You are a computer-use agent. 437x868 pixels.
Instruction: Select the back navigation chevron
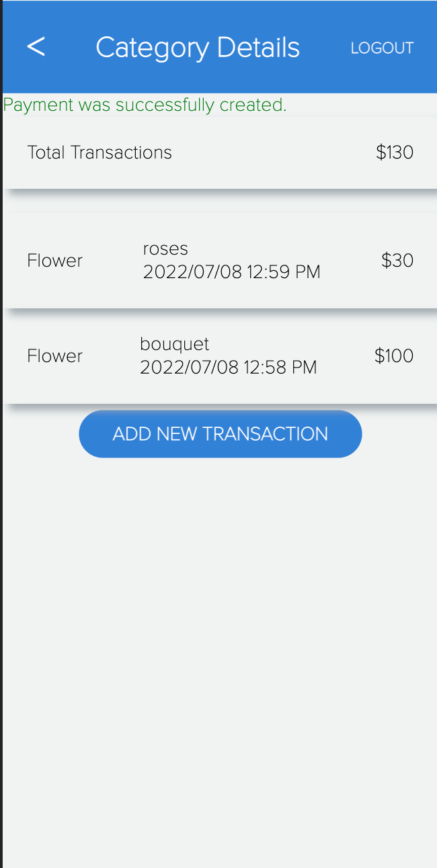point(36,47)
